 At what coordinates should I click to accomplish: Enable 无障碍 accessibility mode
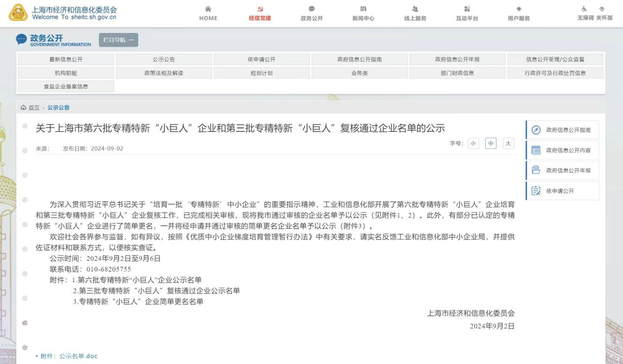tap(585, 13)
